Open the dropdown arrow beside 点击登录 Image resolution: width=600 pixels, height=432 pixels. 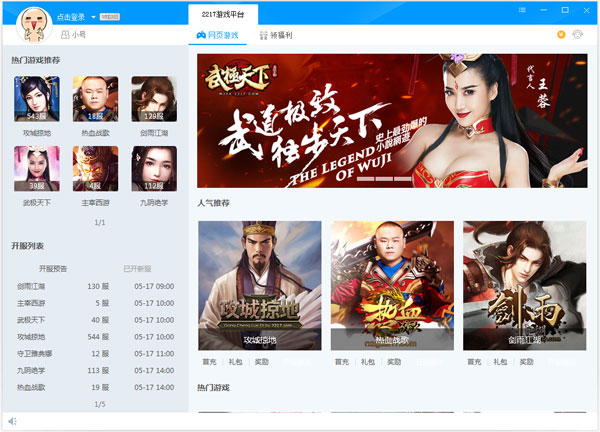pos(93,17)
